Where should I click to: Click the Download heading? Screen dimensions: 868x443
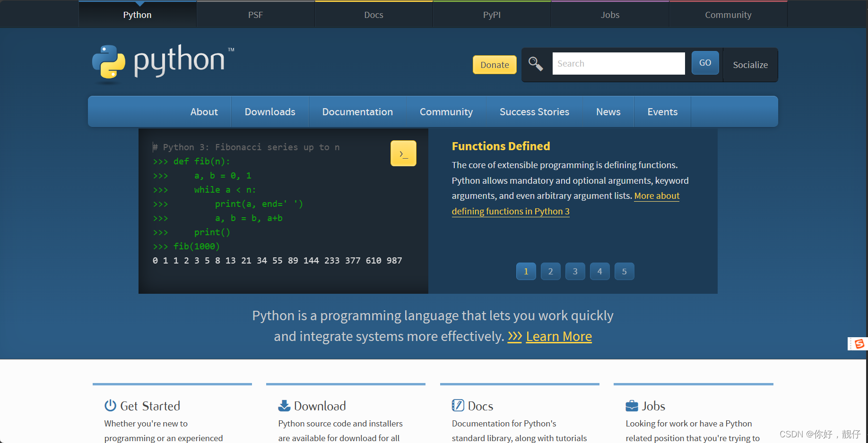tap(320, 406)
